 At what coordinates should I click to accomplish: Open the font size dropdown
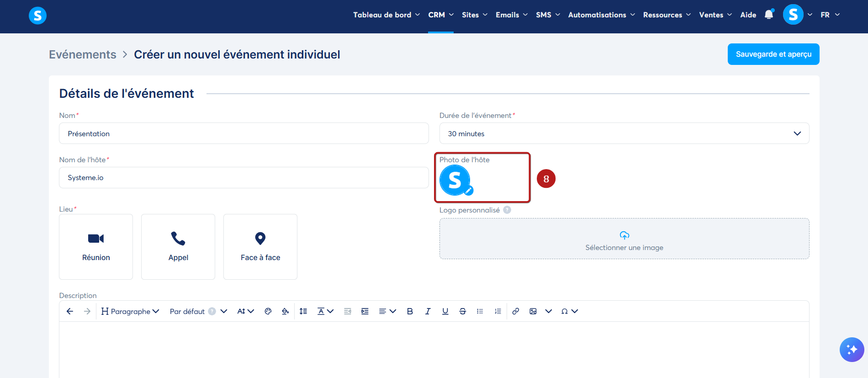(x=245, y=311)
